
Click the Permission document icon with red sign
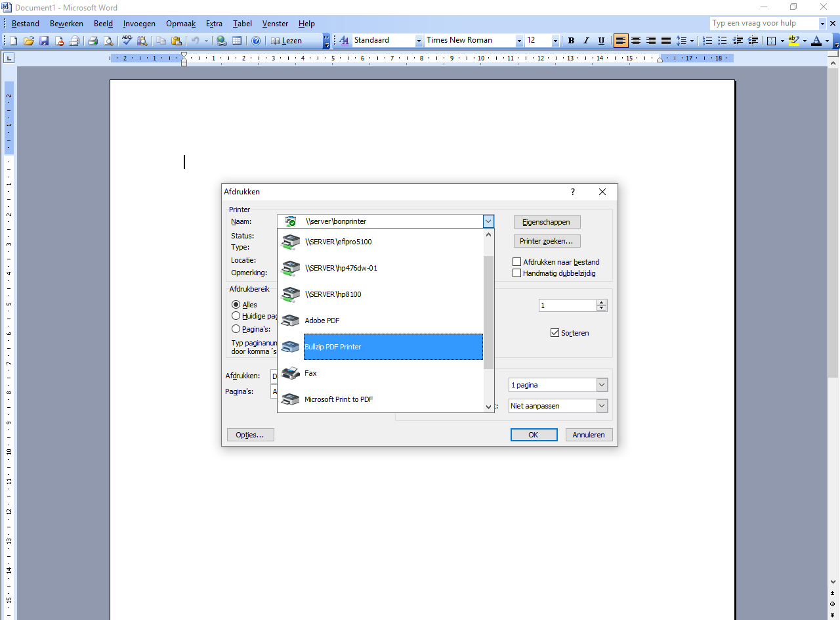coord(60,41)
